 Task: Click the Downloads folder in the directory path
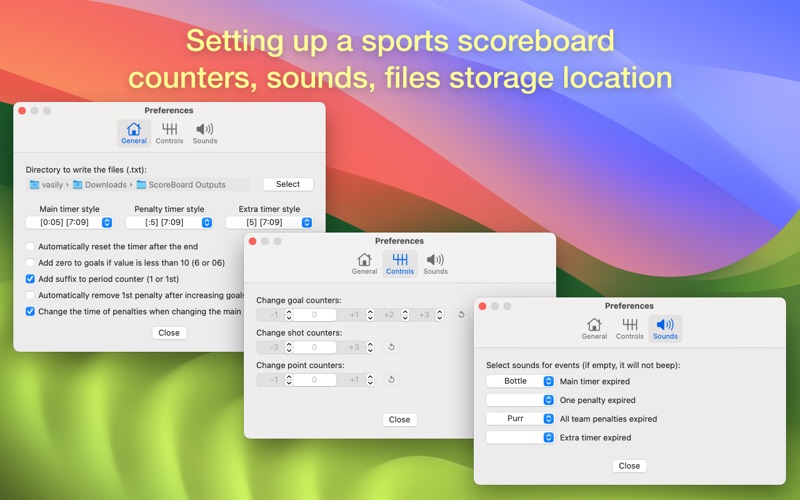pos(99,185)
